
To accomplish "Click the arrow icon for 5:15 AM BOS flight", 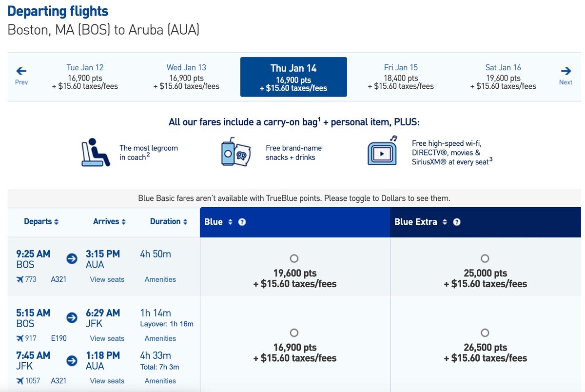I will tap(72, 318).
